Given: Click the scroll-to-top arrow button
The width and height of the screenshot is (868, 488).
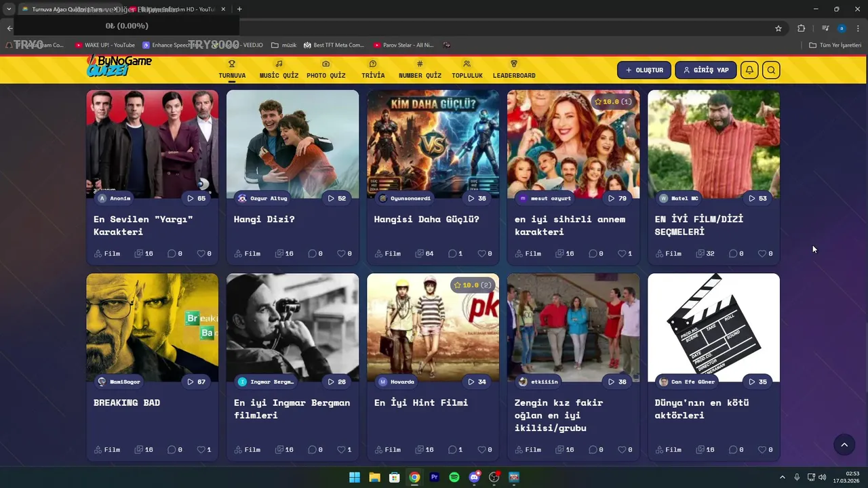Looking at the screenshot, I should tap(844, 445).
